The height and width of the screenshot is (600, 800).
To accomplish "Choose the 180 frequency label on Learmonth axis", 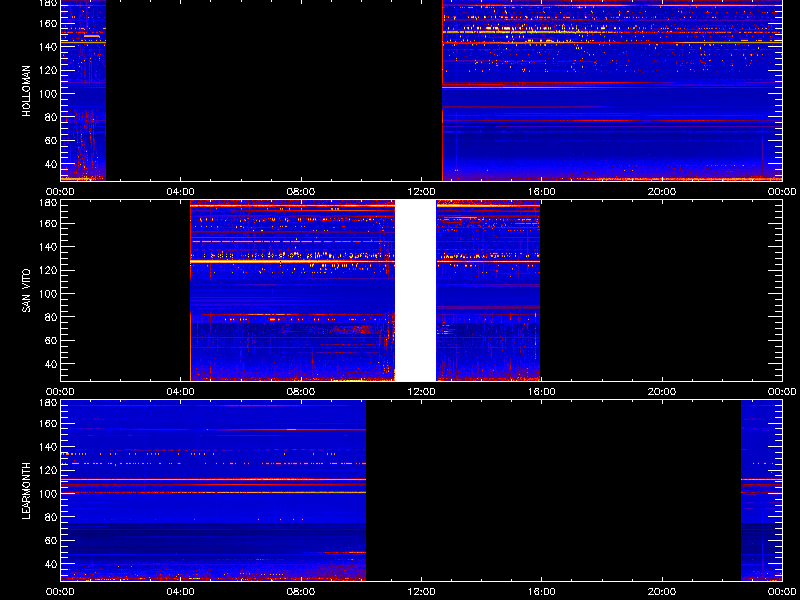I will (48, 403).
